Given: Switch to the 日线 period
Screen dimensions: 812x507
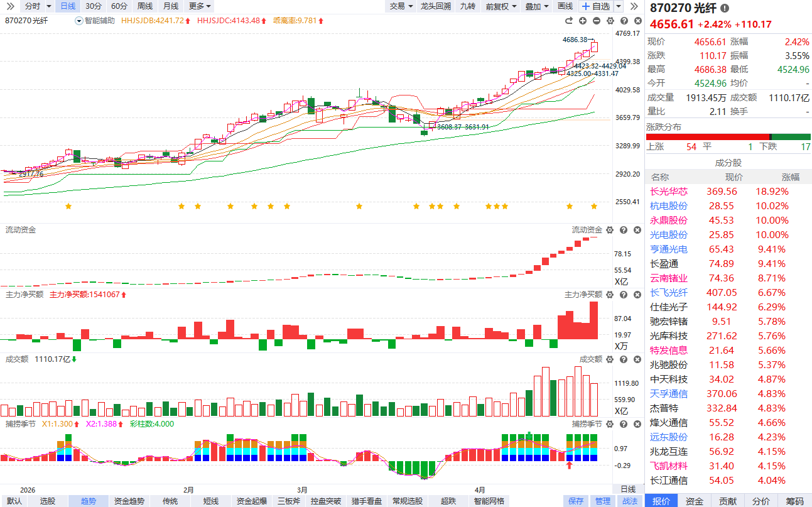Looking at the screenshot, I should [67, 6].
